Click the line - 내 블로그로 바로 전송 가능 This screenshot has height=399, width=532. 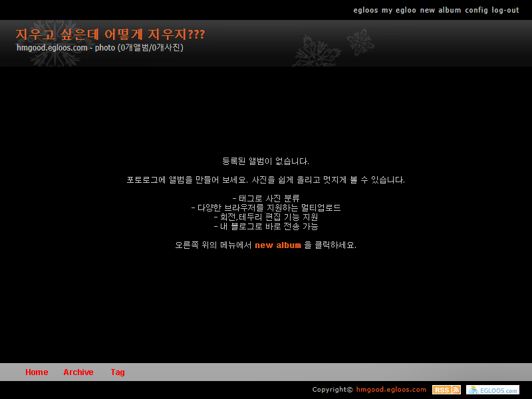click(x=266, y=226)
